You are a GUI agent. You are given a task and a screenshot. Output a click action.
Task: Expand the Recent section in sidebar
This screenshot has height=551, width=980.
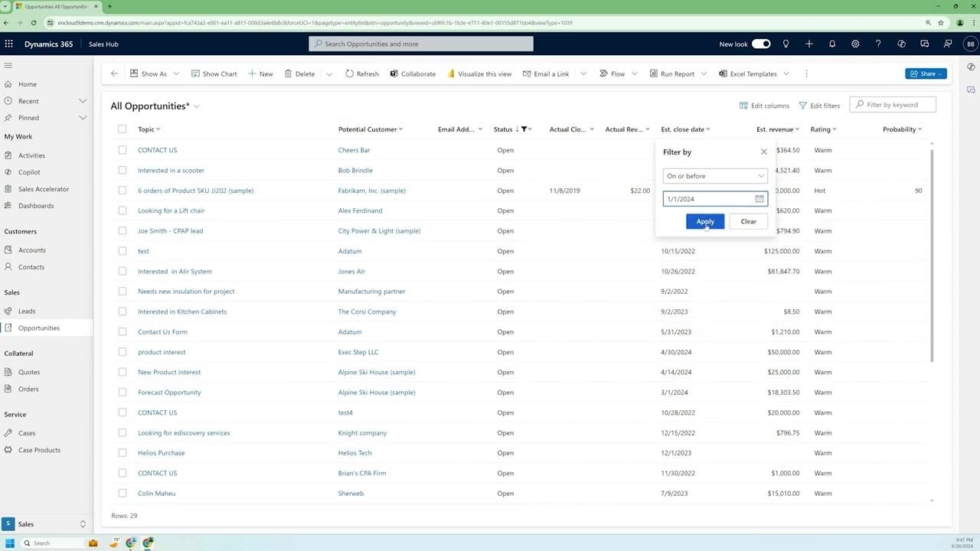click(x=83, y=101)
